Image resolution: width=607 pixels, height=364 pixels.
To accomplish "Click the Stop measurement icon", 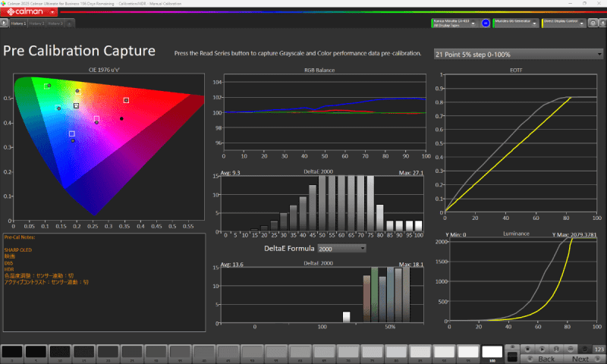I will (x=527, y=348).
